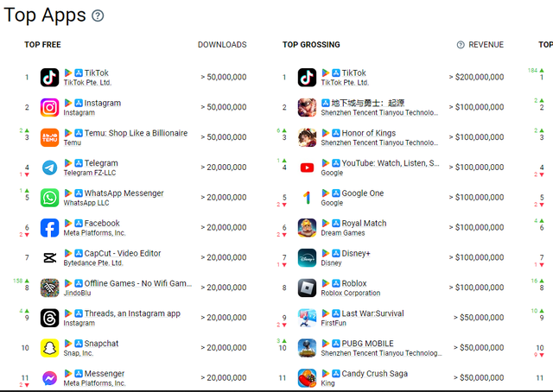Click the CapCut app icon

tap(49, 257)
